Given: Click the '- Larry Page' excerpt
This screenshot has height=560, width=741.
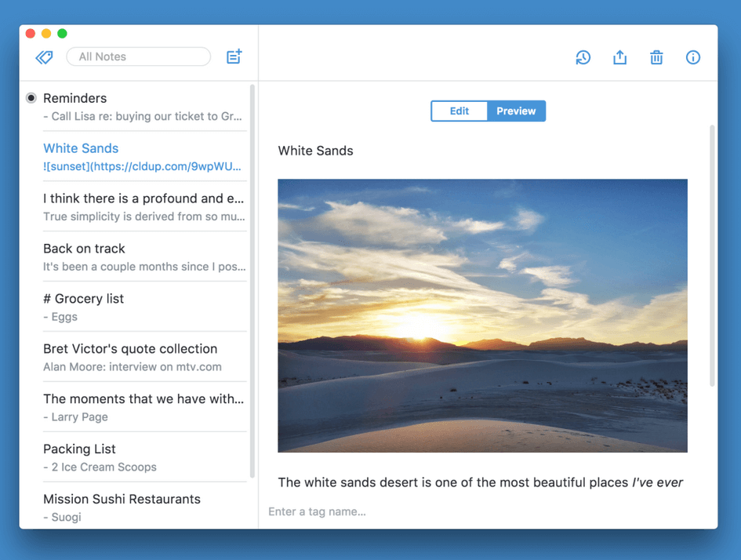Looking at the screenshot, I should coord(75,416).
